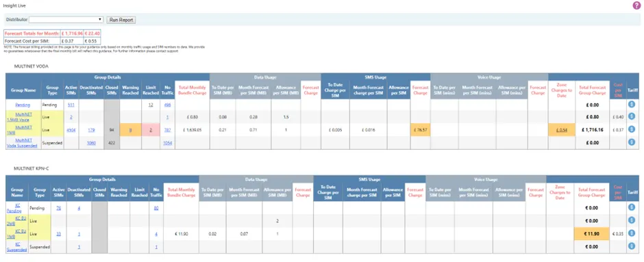
Task: Open the KC EU 1MB group link
Action: pyautogui.click(x=17, y=234)
